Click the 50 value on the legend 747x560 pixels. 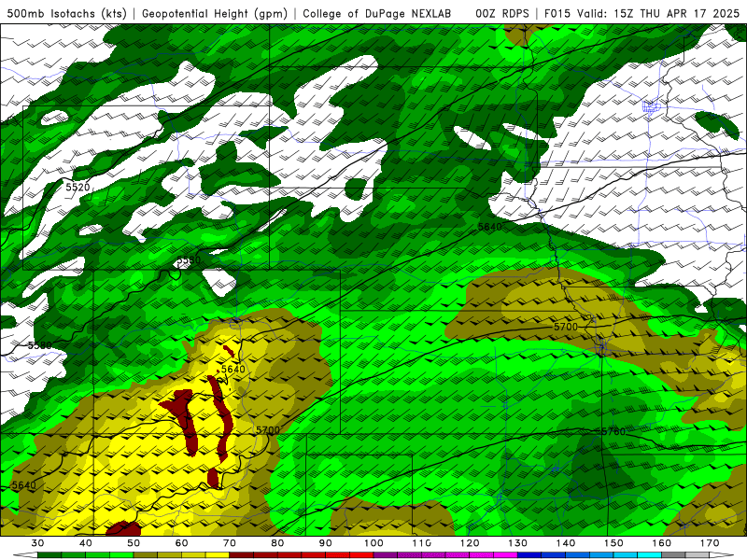[x=134, y=543]
